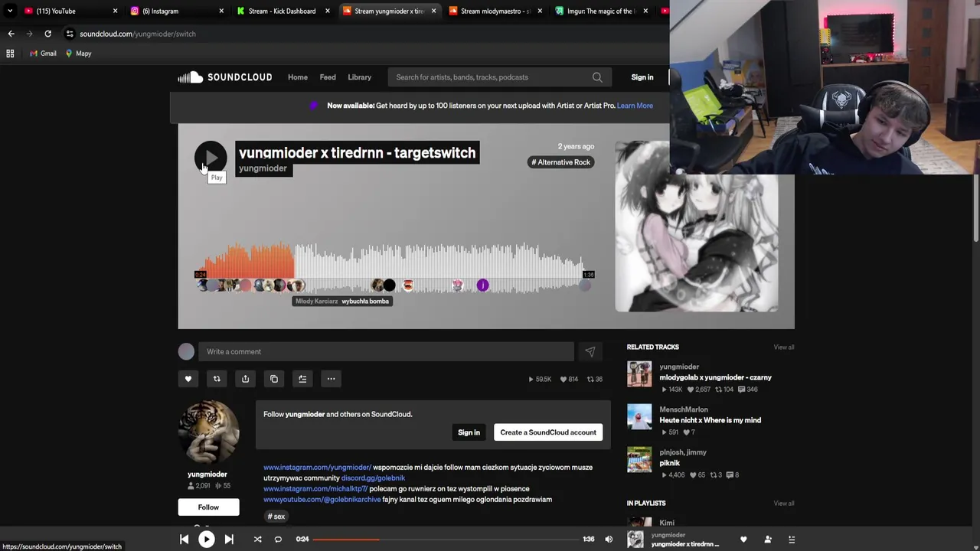Toggle shuffle in the bottom player

[x=257, y=540]
